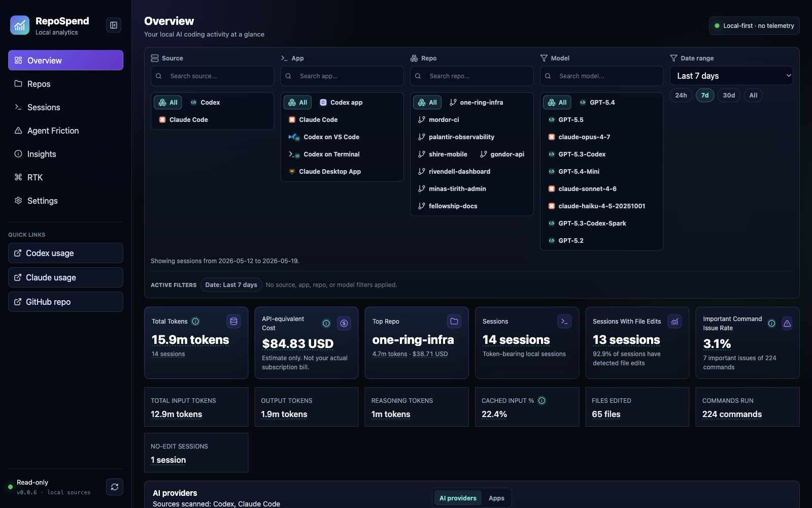Toggle the Claude Desktop App filter
The image size is (812, 508).
pyautogui.click(x=324, y=171)
